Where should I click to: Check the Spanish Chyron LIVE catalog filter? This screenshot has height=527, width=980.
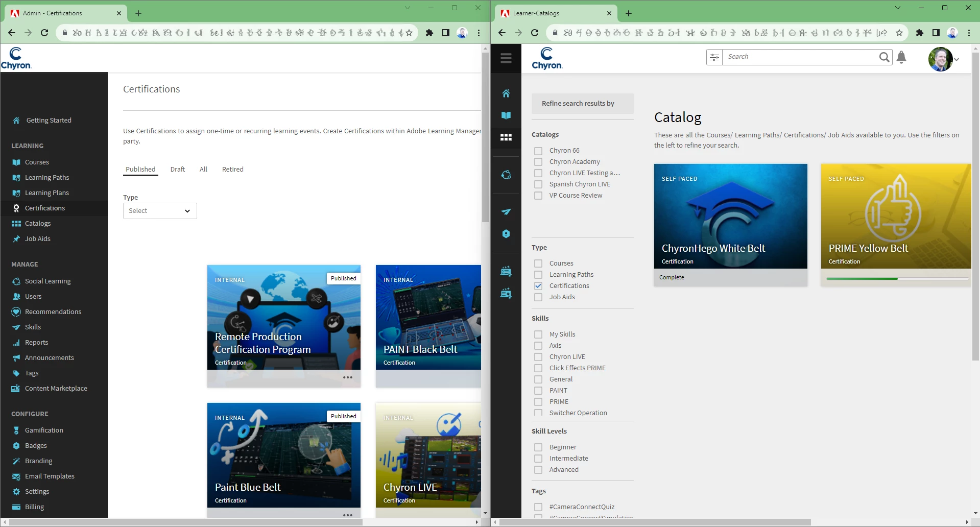click(x=538, y=185)
